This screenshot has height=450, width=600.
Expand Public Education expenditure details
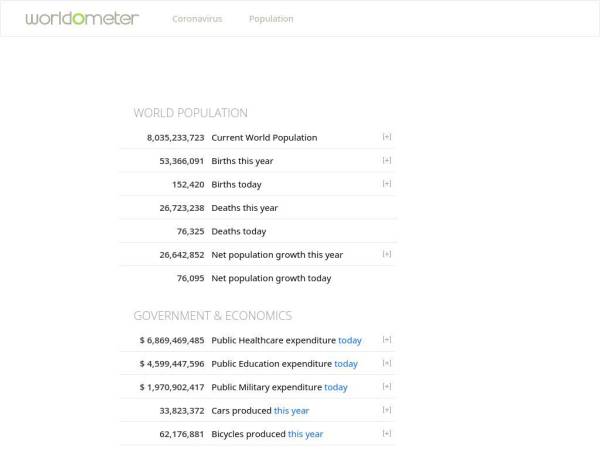(387, 363)
